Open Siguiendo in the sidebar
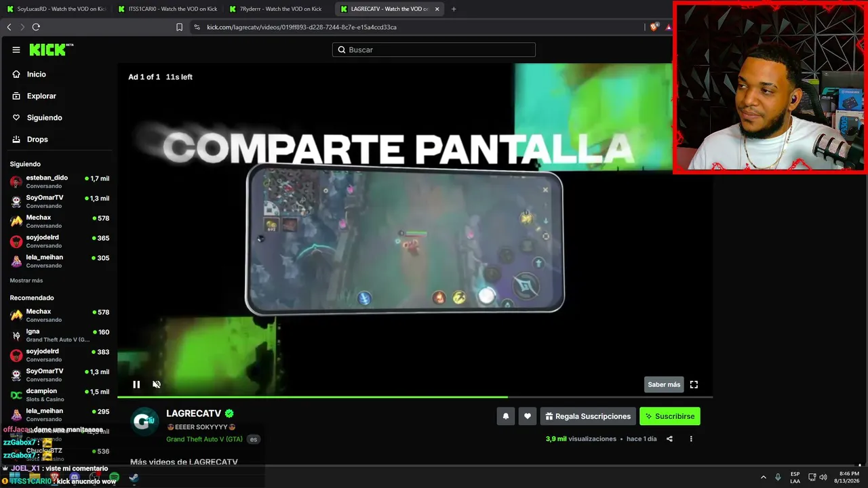The height and width of the screenshot is (488, 868). pyautogui.click(x=44, y=118)
